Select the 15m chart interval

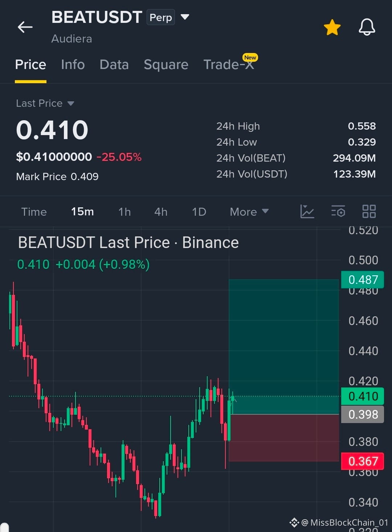(x=82, y=212)
